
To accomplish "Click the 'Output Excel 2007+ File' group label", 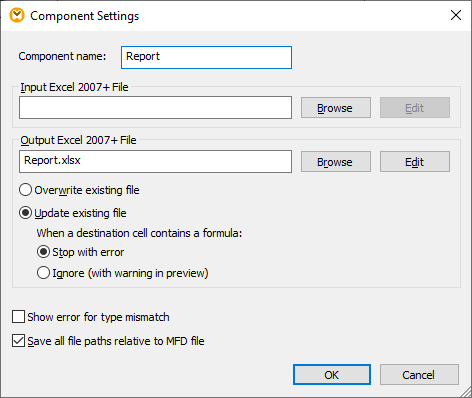I will click(x=78, y=140).
